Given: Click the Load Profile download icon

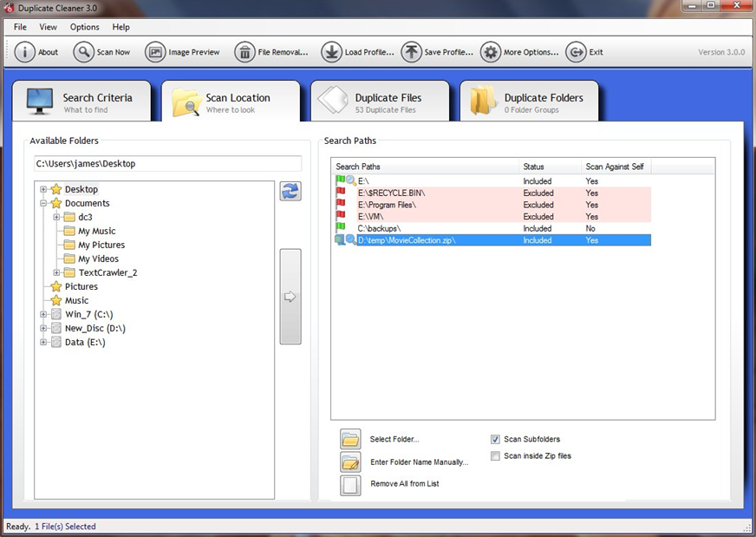Looking at the screenshot, I should pyautogui.click(x=332, y=52).
